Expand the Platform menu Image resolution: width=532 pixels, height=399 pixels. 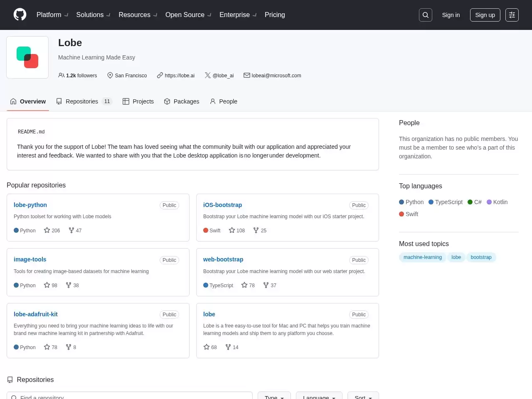tap(52, 15)
